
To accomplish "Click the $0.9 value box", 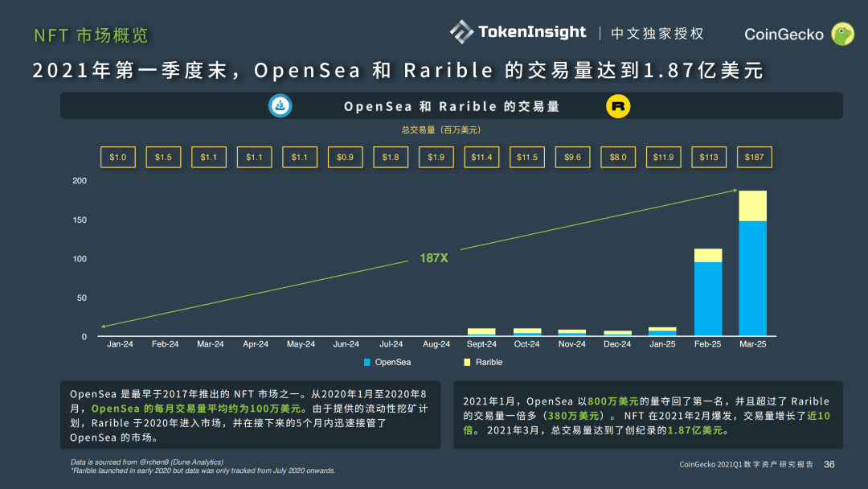I will point(345,158).
